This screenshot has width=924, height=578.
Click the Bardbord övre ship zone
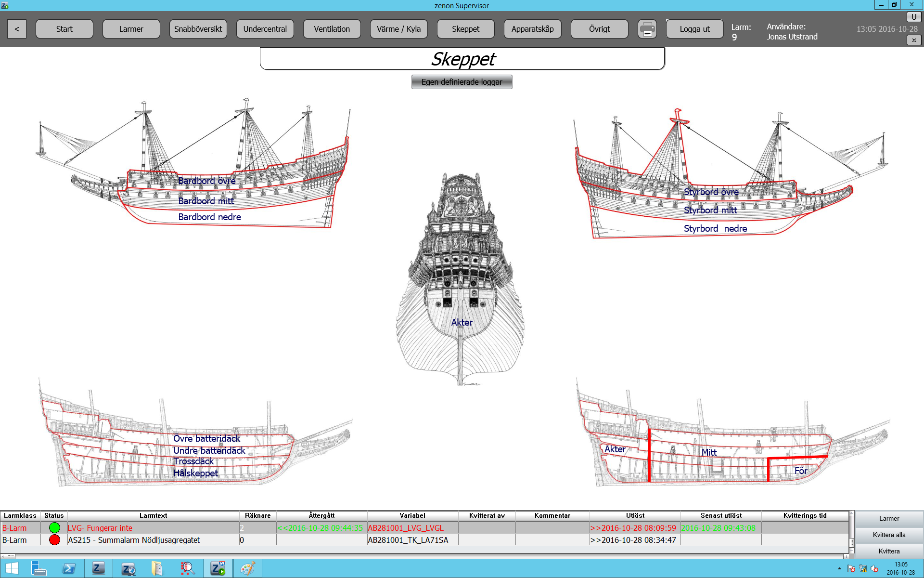click(x=207, y=181)
